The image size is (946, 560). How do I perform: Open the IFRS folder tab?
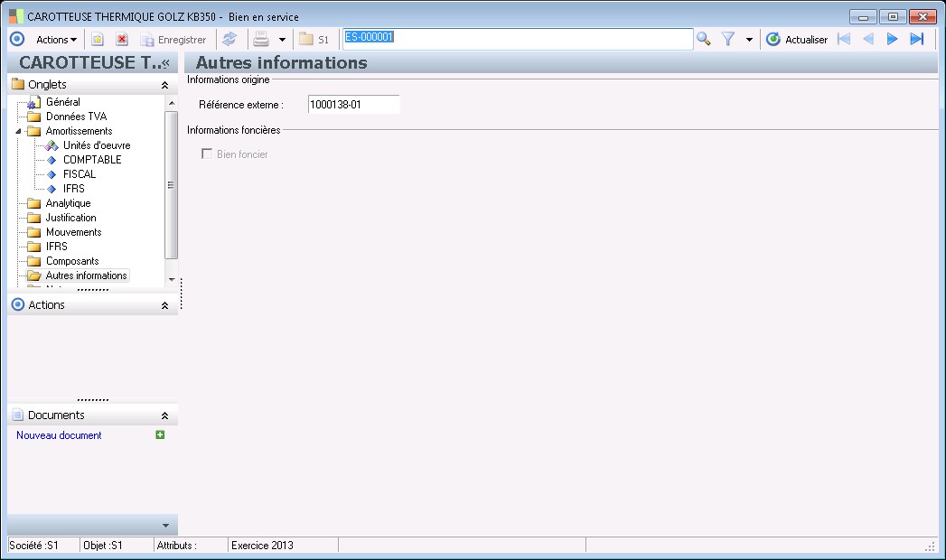click(x=57, y=247)
